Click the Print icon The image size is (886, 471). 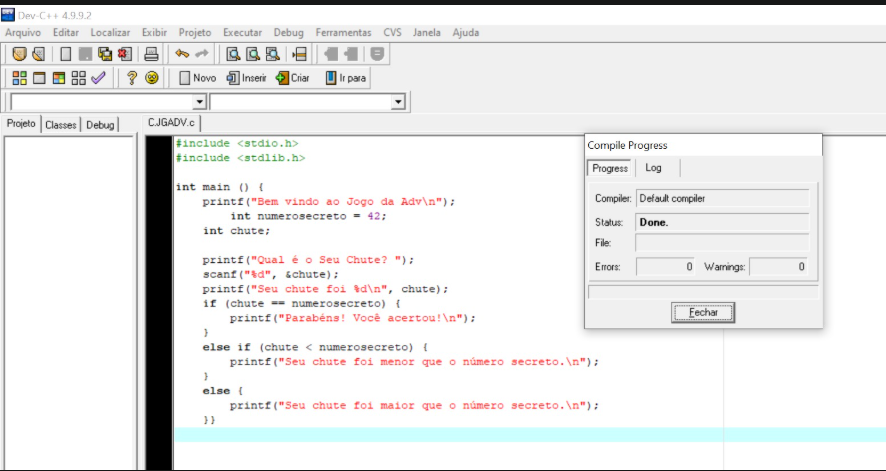point(151,54)
